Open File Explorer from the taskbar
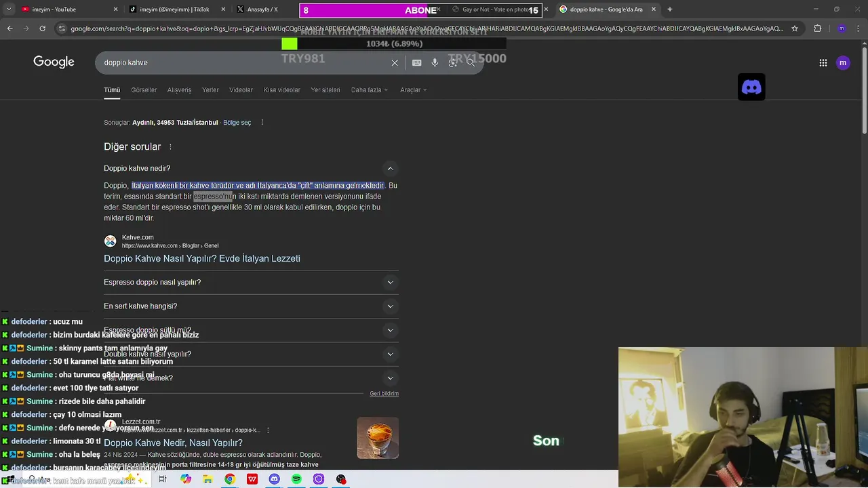The width and height of the screenshot is (868, 488). [208, 479]
